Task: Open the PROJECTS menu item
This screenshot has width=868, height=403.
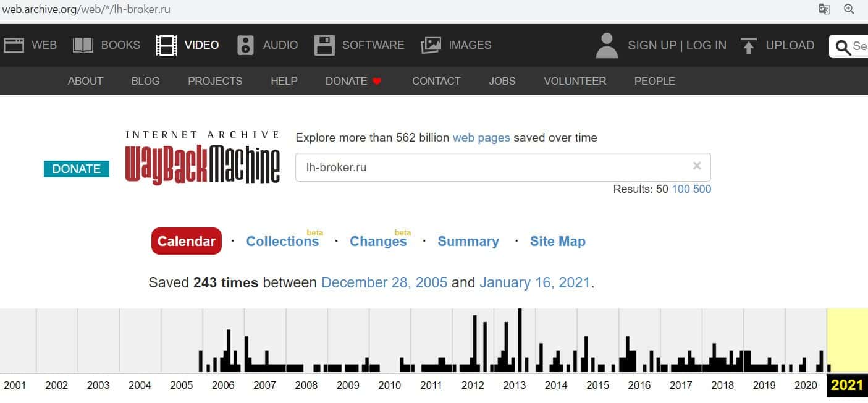Action: 215,81
